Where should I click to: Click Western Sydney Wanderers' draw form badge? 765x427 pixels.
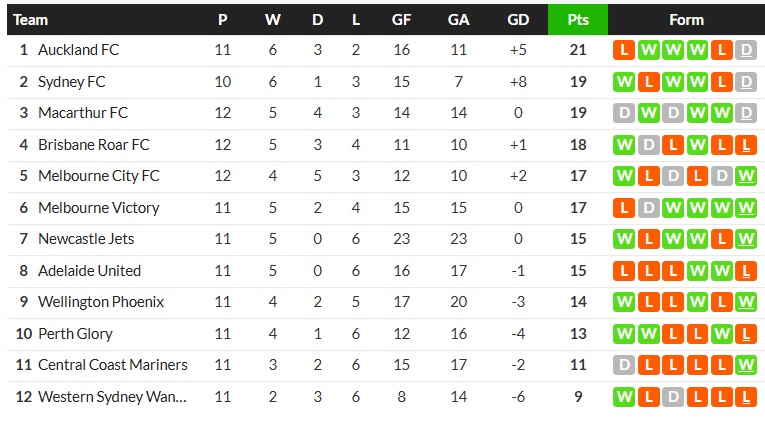pyautogui.click(x=673, y=397)
